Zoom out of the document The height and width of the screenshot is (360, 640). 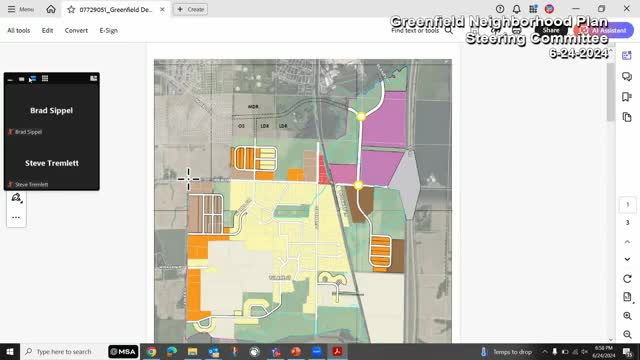[627, 335]
